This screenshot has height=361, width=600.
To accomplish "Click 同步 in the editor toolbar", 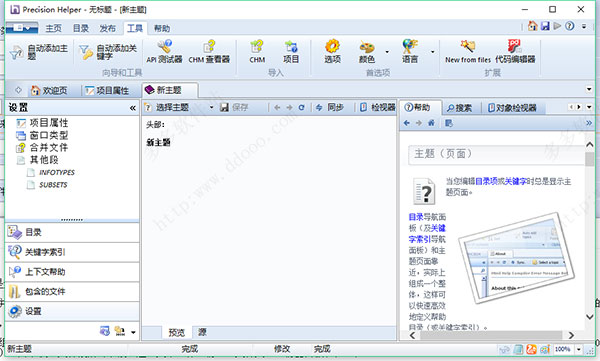I will 329,108.
